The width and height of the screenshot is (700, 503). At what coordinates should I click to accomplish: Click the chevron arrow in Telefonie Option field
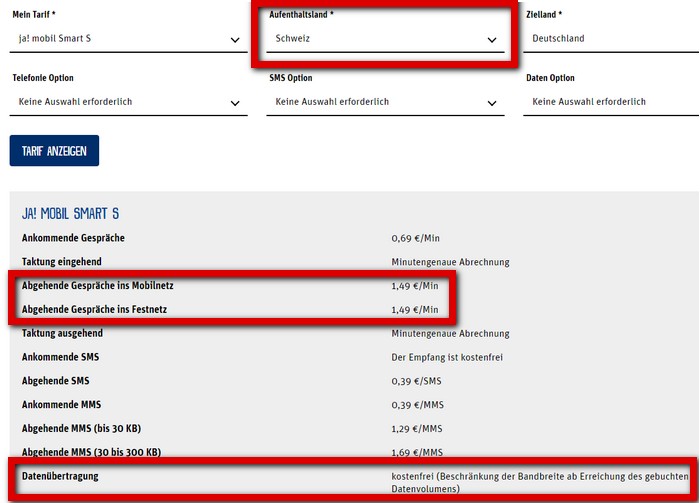(x=235, y=103)
